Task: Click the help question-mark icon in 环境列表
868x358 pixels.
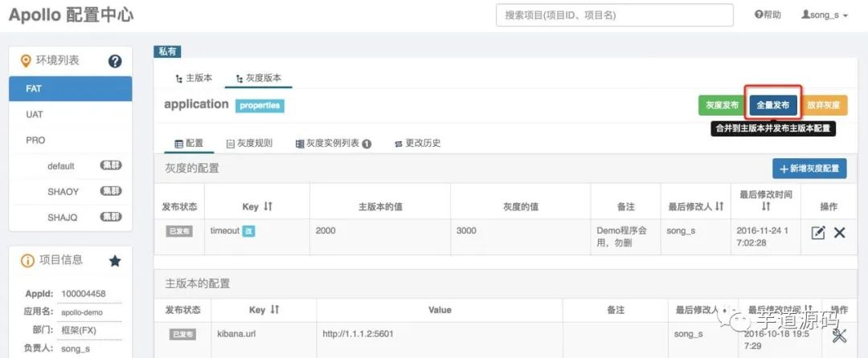Action: tap(115, 61)
